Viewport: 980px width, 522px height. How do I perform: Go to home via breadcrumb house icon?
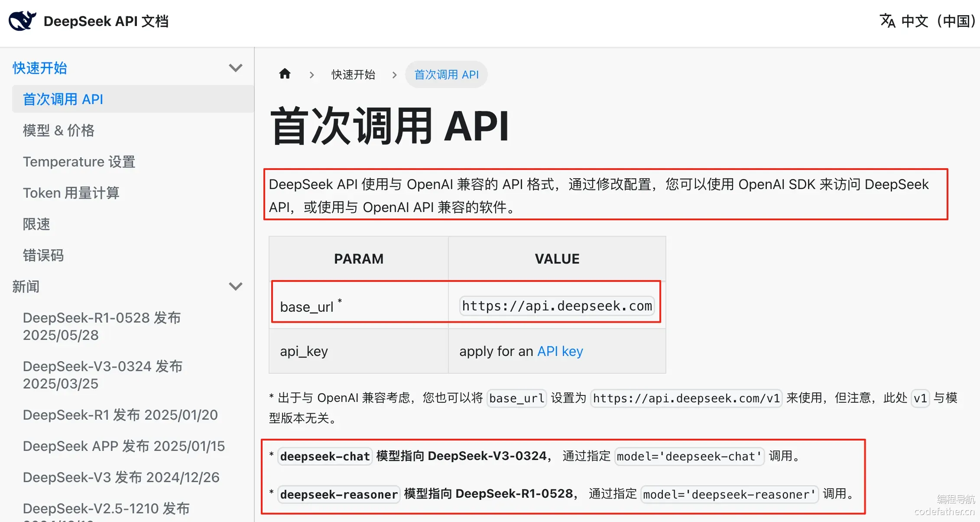(285, 74)
